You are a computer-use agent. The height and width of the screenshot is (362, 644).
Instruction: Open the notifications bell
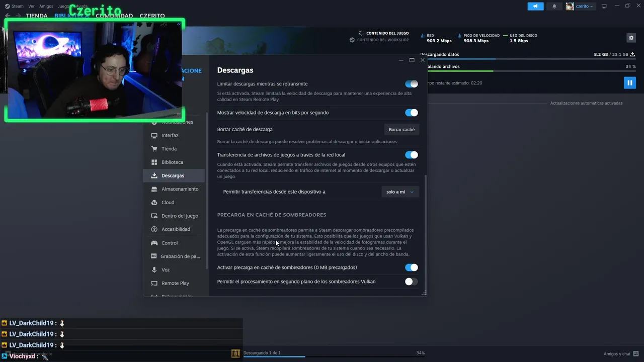[x=554, y=6]
